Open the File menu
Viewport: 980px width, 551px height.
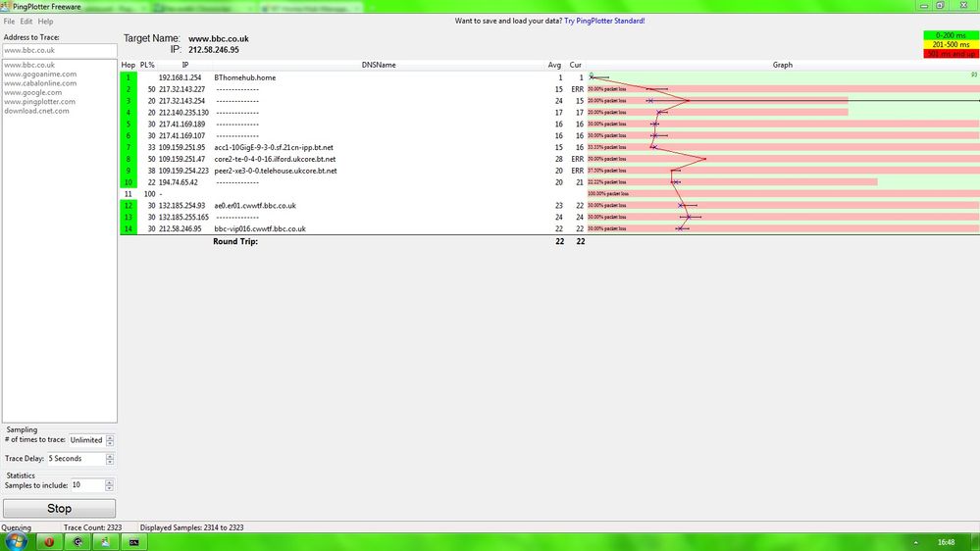pyautogui.click(x=10, y=22)
